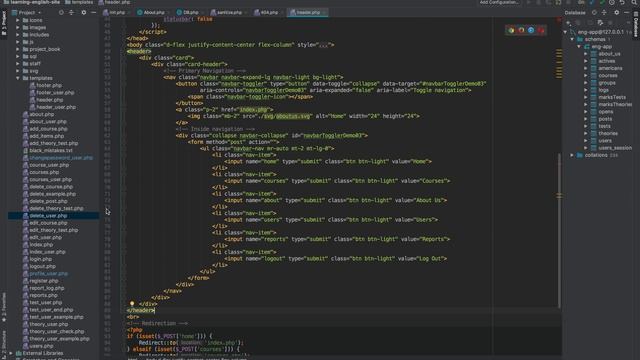Click the Database toolbar edit console icon

[x=600, y=23]
